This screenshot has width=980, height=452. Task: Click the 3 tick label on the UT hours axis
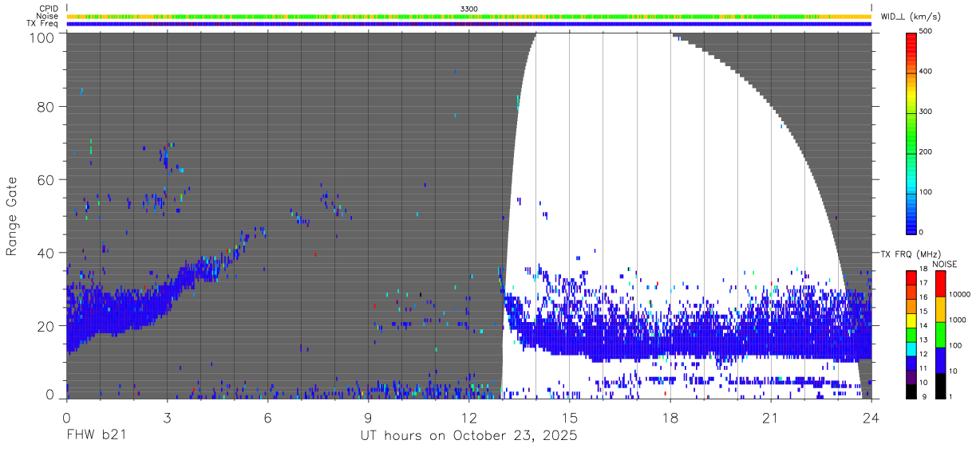click(x=167, y=418)
